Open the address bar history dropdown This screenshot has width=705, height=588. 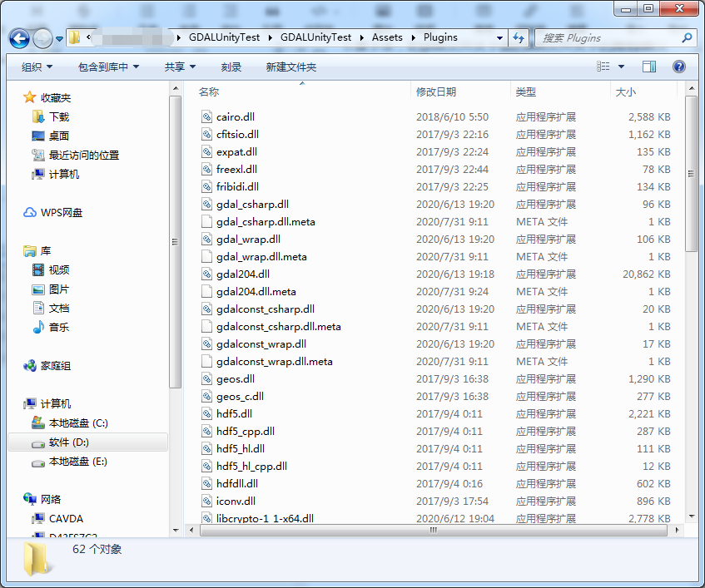(499, 38)
